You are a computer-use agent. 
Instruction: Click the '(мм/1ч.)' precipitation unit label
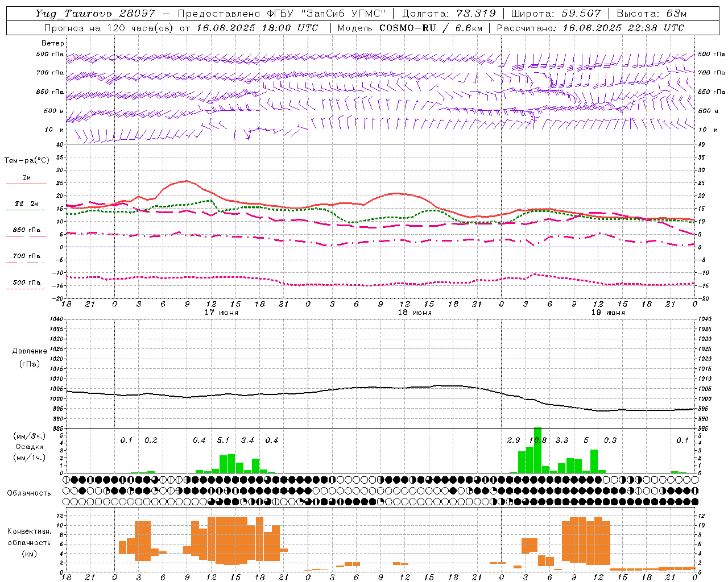[30, 458]
